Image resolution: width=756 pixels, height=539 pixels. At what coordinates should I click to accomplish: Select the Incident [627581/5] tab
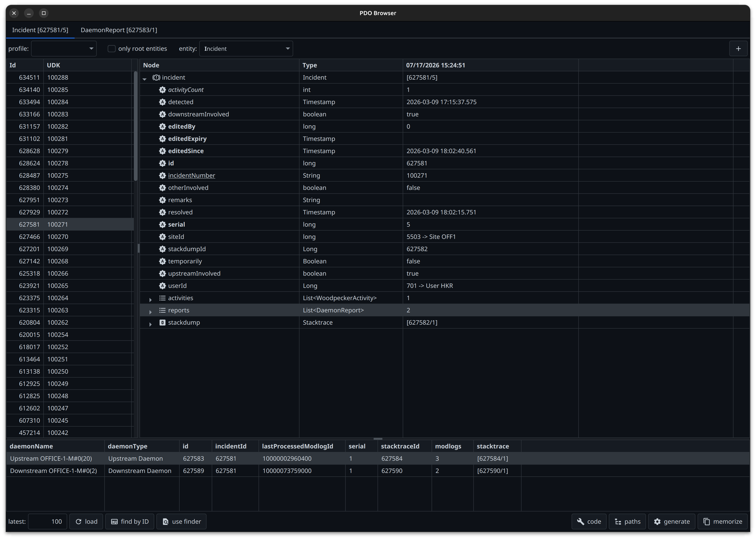click(40, 30)
